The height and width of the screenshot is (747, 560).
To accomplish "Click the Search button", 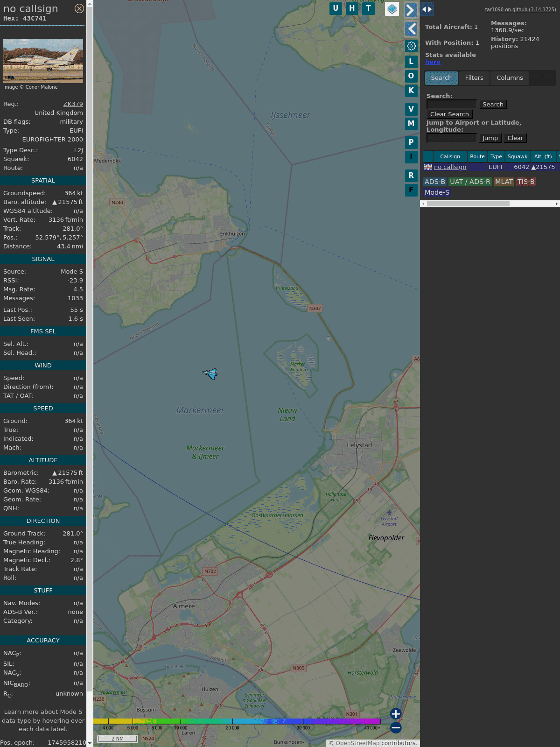I will (493, 105).
